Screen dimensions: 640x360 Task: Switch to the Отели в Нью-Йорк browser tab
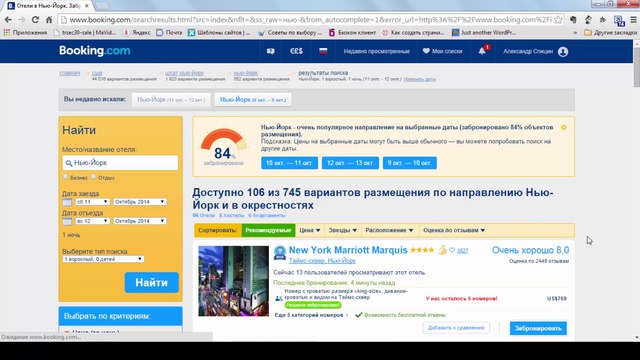(48, 6)
